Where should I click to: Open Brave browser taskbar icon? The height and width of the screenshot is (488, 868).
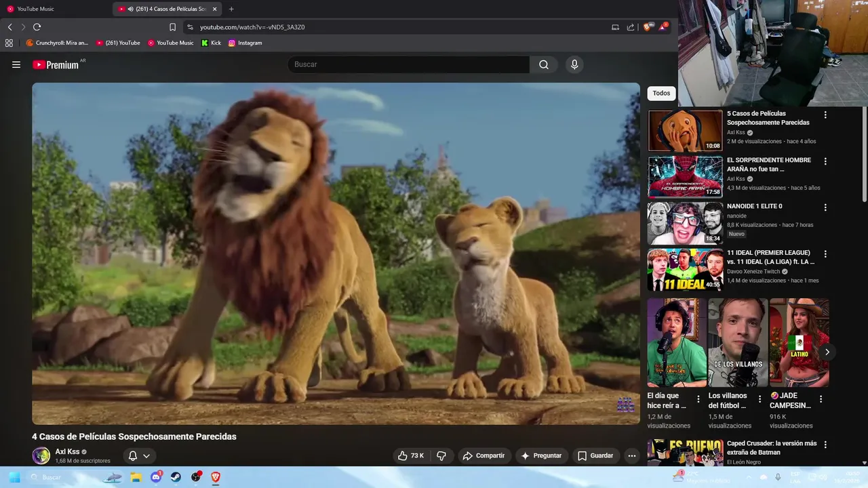(216, 477)
